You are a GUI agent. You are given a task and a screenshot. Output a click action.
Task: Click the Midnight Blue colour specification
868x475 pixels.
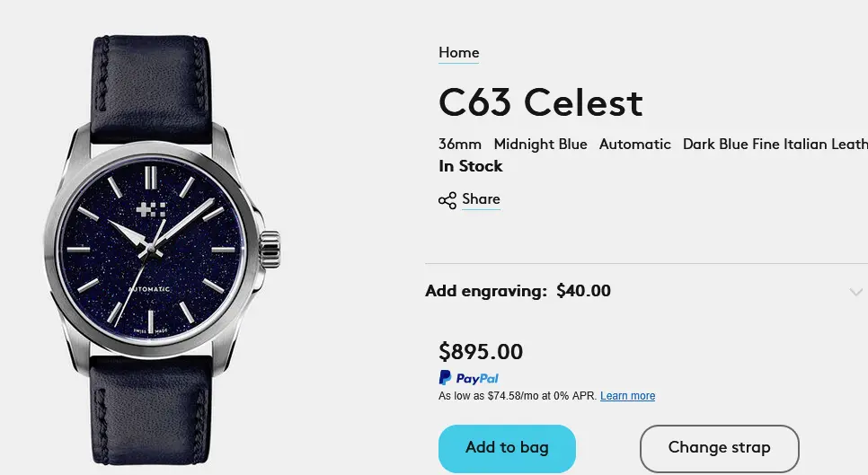point(540,144)
